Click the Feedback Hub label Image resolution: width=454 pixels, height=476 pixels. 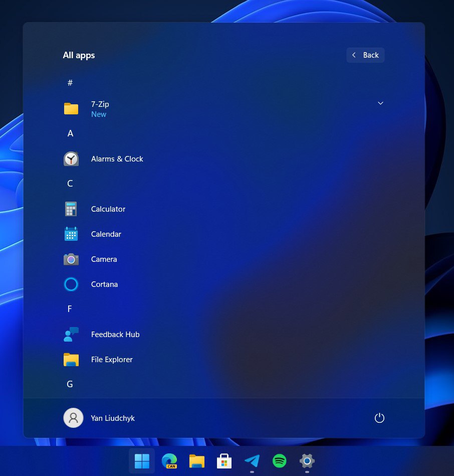point(115,334)
